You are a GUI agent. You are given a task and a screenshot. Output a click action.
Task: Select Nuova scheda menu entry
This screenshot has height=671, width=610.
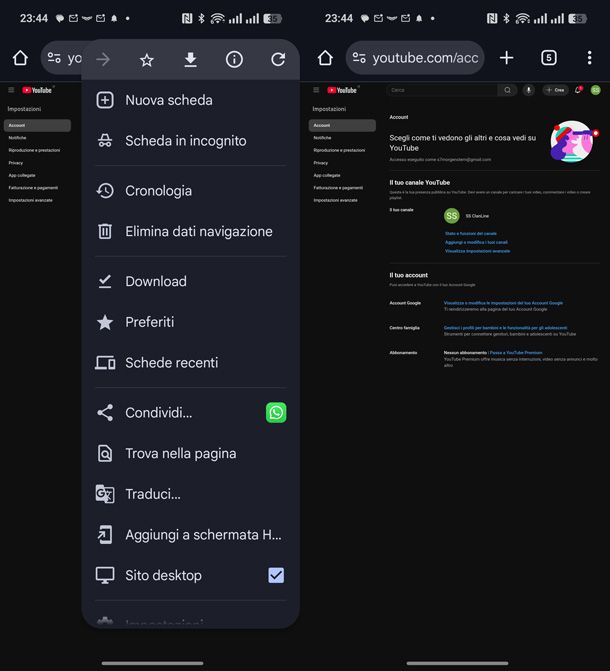click(168, 100)
